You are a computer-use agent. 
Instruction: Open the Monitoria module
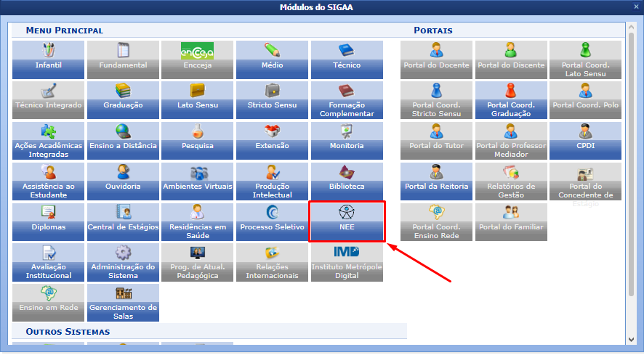tap(347, 141)
